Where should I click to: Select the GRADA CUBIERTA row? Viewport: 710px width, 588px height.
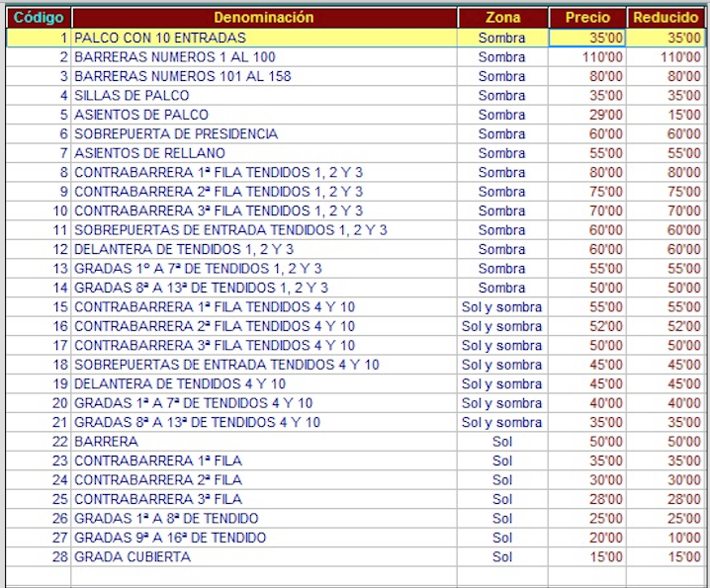tap(133, 557)
